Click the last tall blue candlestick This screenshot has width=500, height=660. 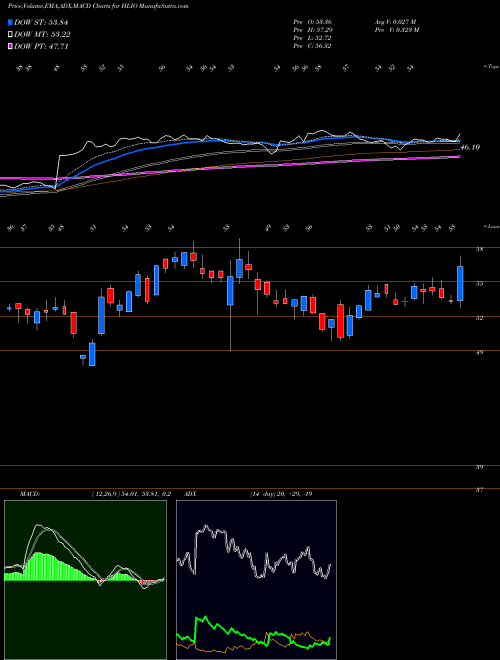[x=460, y=283]
